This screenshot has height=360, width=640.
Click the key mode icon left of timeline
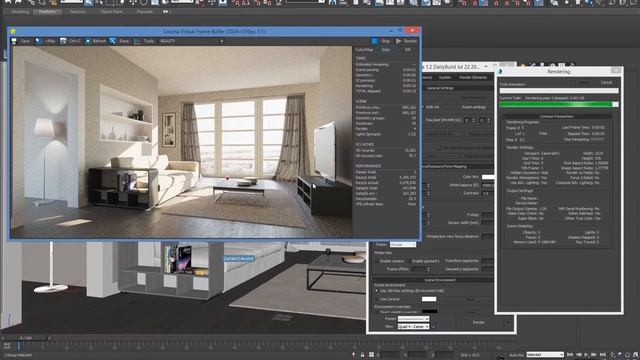(7, 346)
